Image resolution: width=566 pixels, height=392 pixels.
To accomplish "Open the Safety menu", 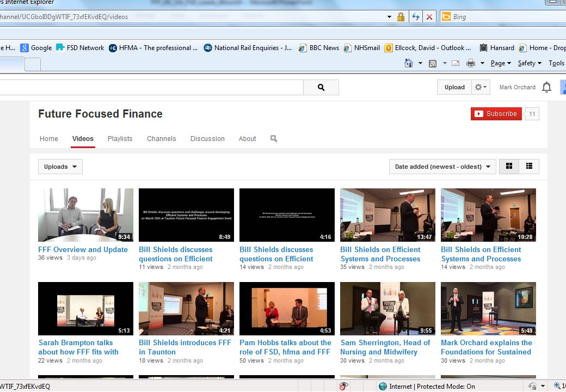I will coord(530,63).
